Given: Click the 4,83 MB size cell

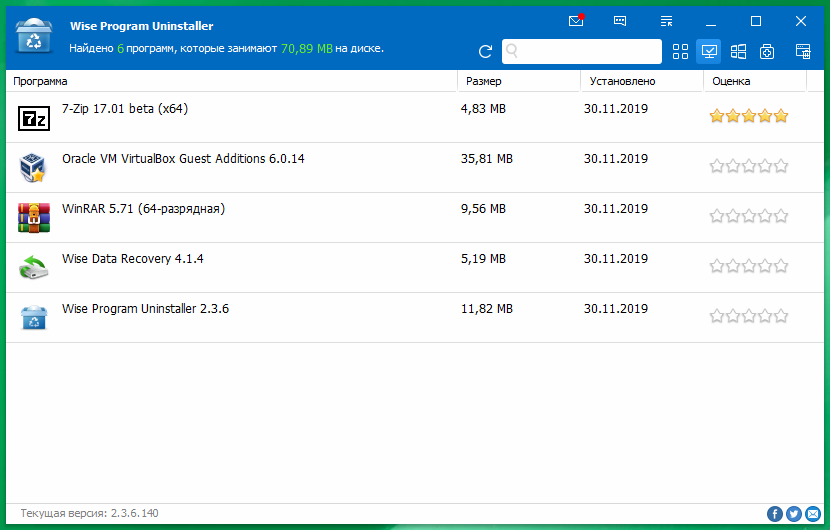Looking at the screenshot, I should [483, 109].
